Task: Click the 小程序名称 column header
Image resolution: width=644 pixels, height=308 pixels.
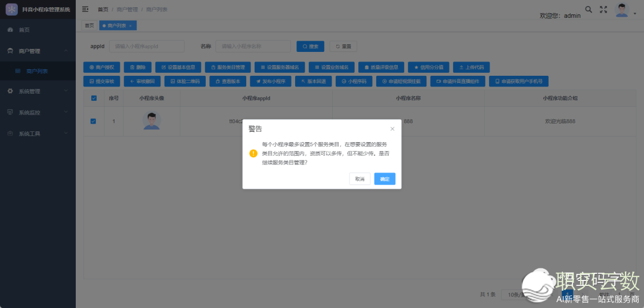Action: [x=408, y=98]
